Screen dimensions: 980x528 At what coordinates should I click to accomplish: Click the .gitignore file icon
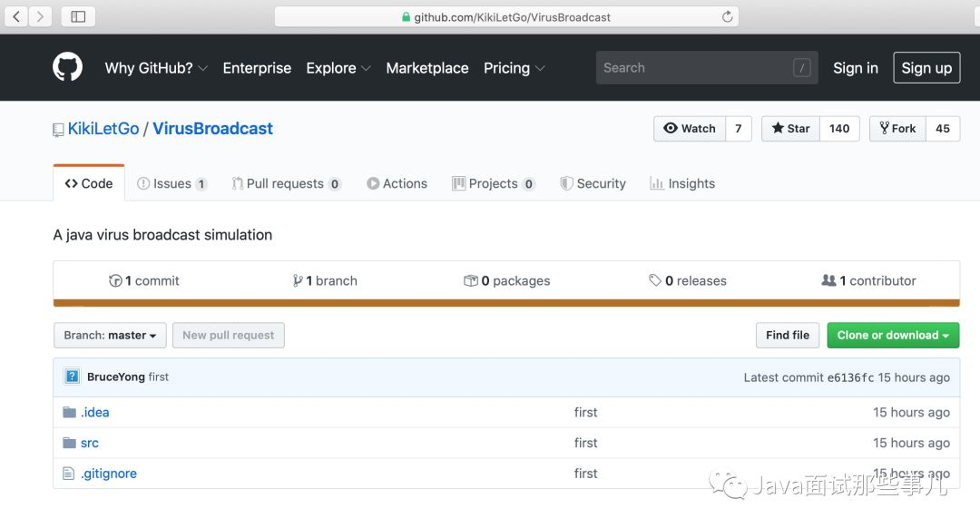pyautogui.click(x=69, y=474)
